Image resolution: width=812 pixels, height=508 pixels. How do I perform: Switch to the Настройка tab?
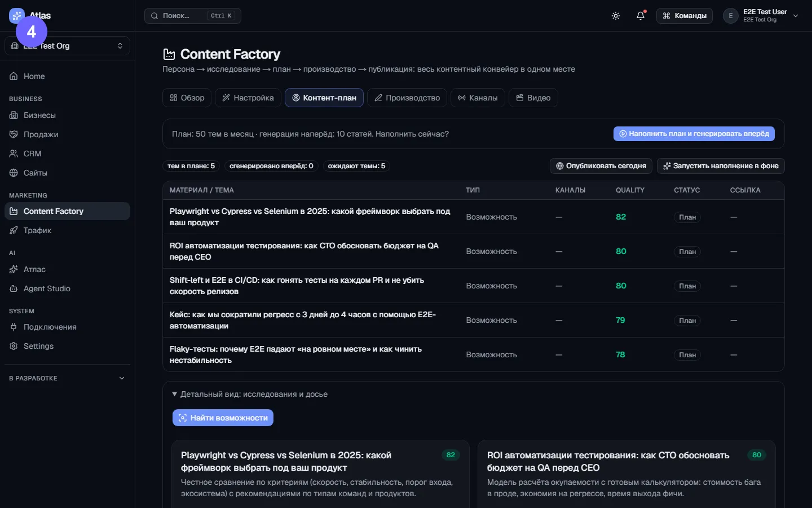pyautogui.click(x=248, y=98)
